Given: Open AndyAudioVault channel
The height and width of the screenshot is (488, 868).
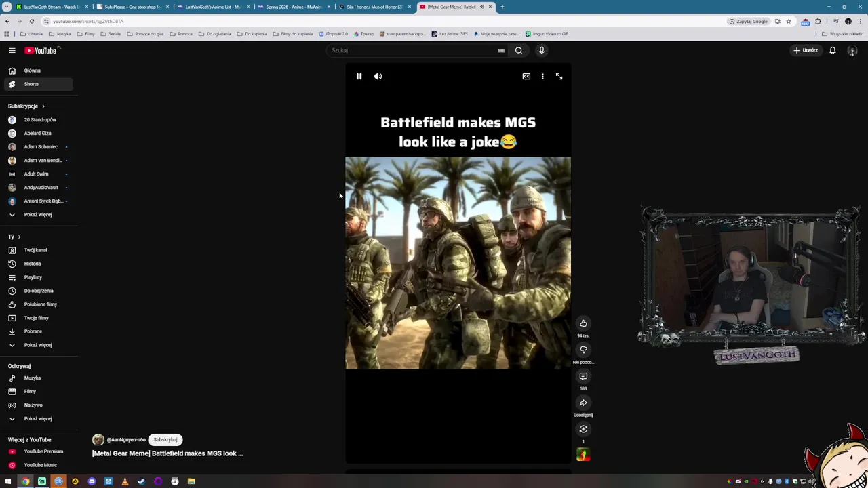Looking at the screenshot, I should 38,188.
